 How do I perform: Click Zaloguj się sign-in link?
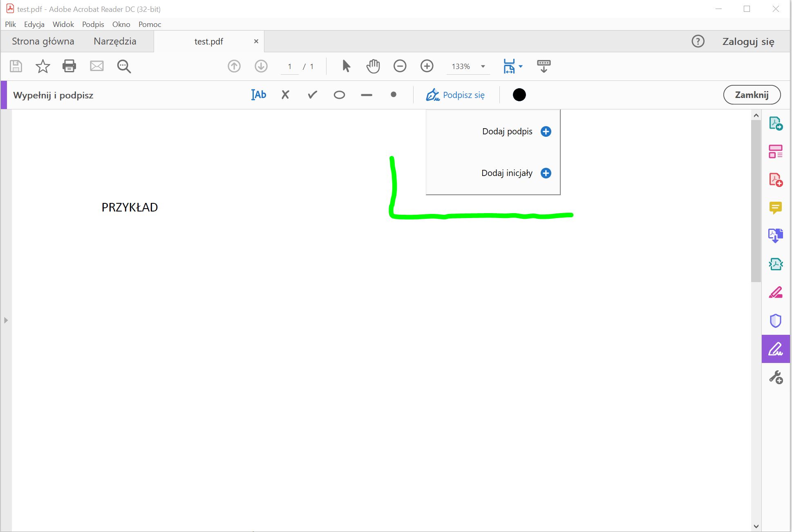[x=748, y=41]
